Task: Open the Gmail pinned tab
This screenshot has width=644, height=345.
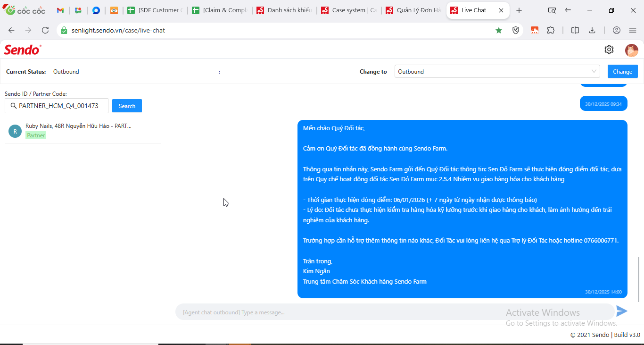Action: coord(60,10)
